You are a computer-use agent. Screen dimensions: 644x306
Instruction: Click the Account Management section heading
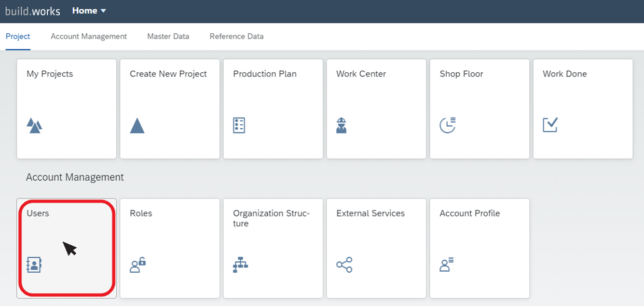tap(75, 177)
